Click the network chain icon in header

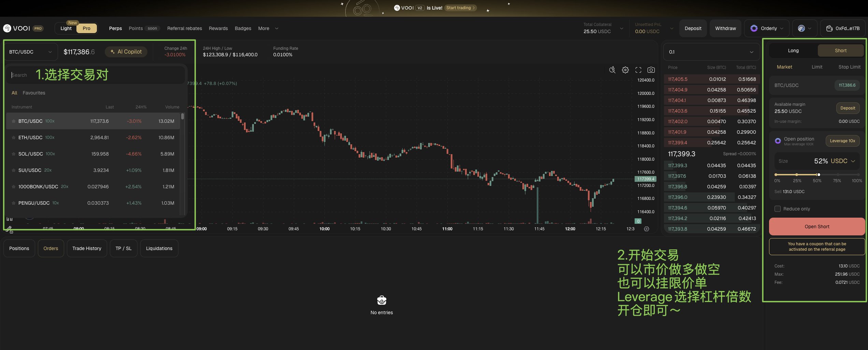pyautogui.click(x=801, y=28)
